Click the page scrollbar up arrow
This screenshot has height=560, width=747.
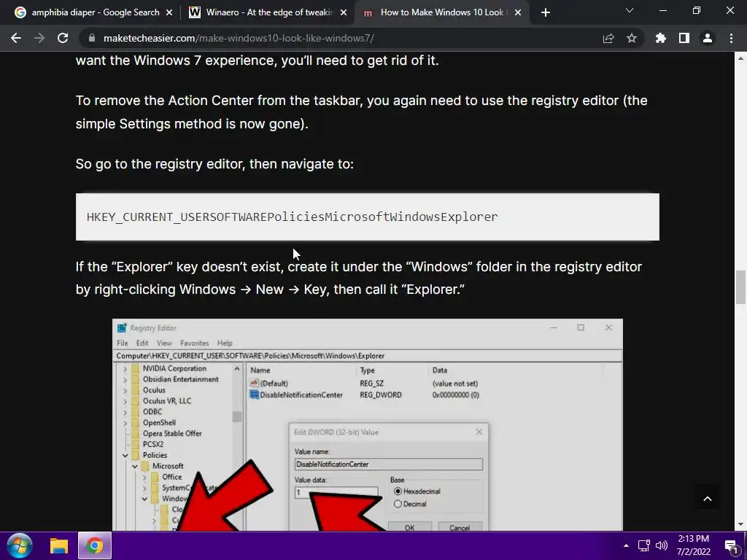point(741,58)
